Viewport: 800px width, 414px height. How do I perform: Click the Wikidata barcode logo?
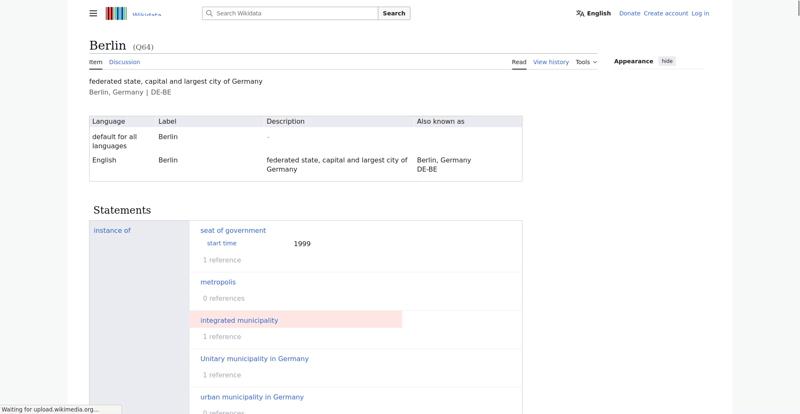(x=117, y=14)
